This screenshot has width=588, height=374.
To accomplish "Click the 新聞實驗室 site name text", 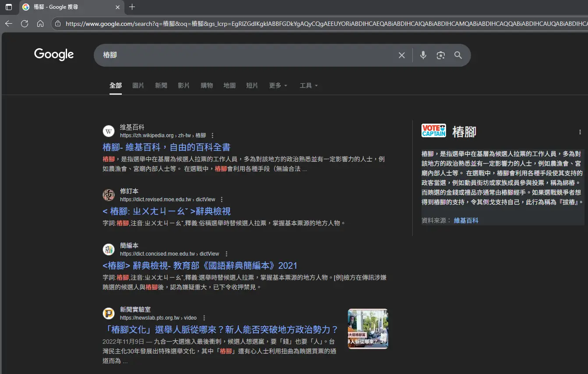I will 135,310.
